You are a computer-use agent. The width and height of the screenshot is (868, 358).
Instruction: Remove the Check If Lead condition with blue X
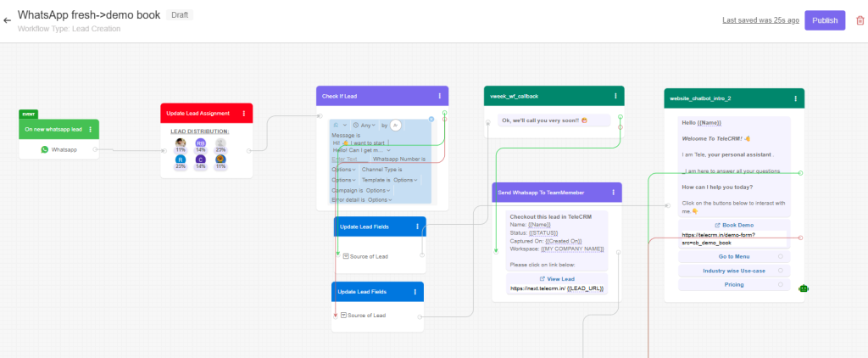(x=431, y=119)
